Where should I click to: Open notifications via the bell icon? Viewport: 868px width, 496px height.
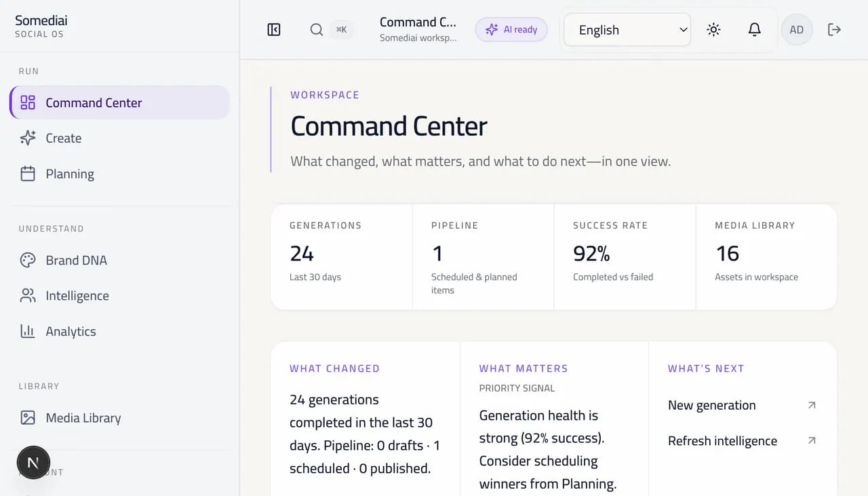pyautogui.click(x=755, y=29)
